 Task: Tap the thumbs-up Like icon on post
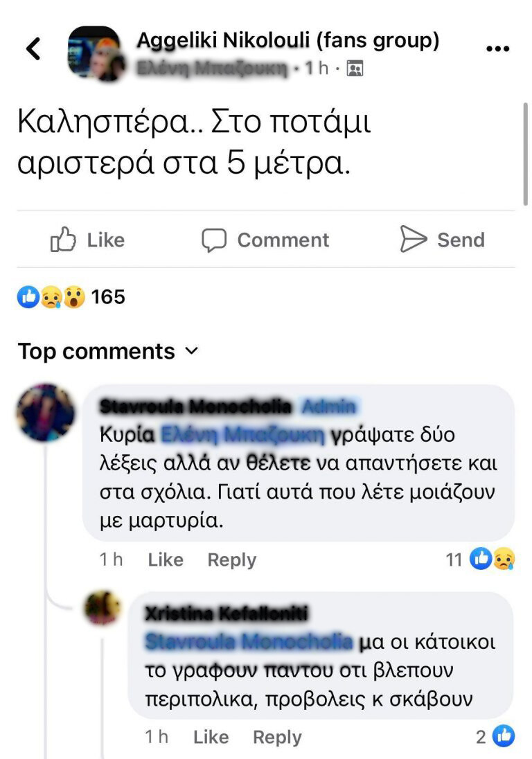[x=63, y=240]
